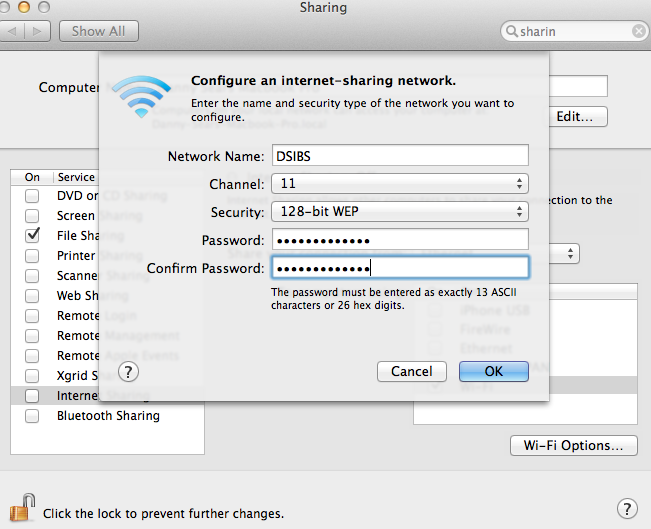Open help in the Wi-Fi configuration dialog
Screen dimensions: 651x529
point(128,372)
